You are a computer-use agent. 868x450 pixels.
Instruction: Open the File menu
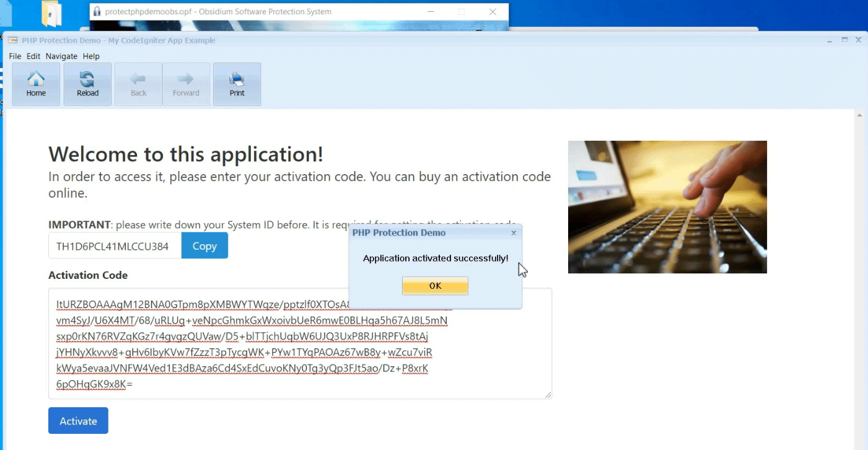point(15,56)
